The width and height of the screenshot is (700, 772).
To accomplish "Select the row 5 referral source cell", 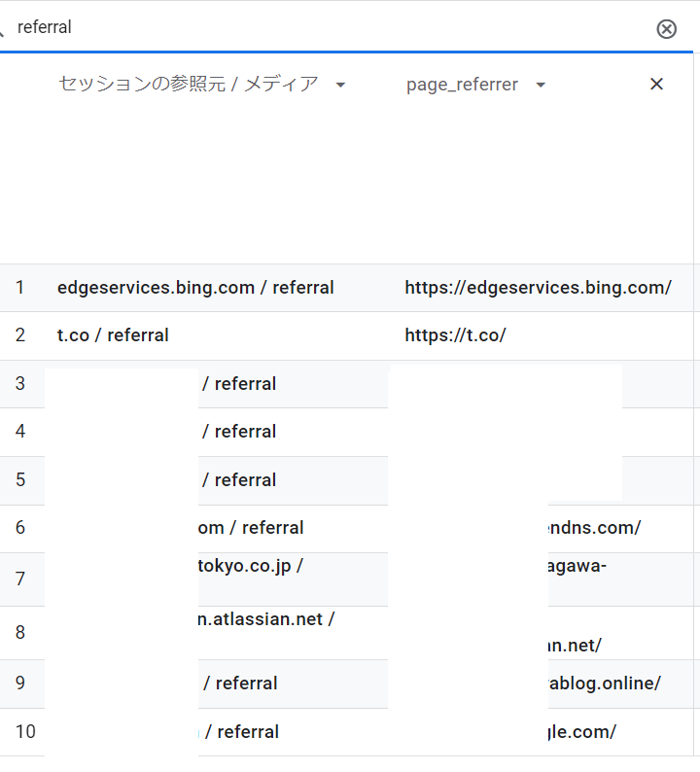I will coord(239,480).
